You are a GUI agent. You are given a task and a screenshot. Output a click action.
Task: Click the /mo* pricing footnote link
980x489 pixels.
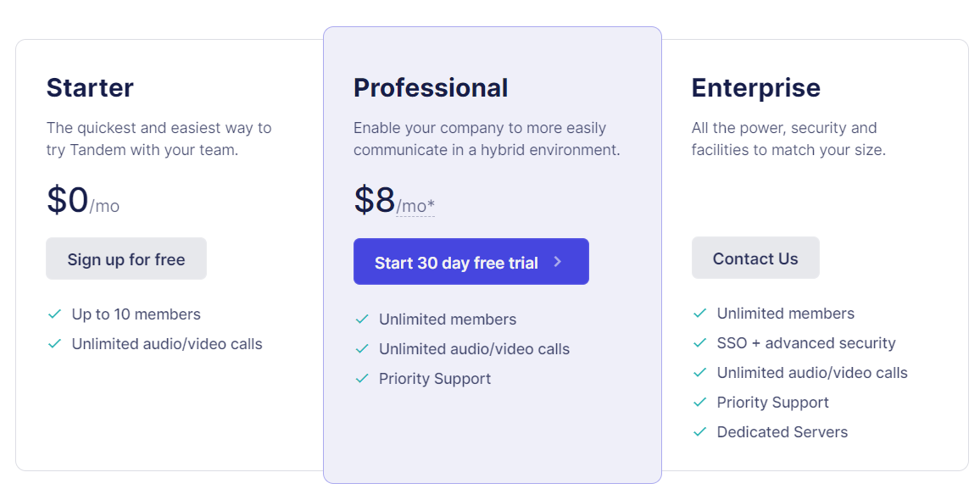tap(415, 206)
